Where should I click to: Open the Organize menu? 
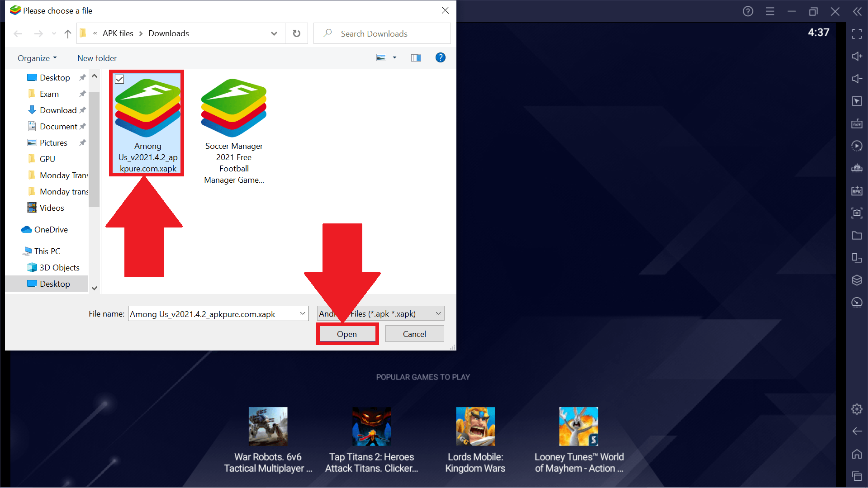coord(37,58)
